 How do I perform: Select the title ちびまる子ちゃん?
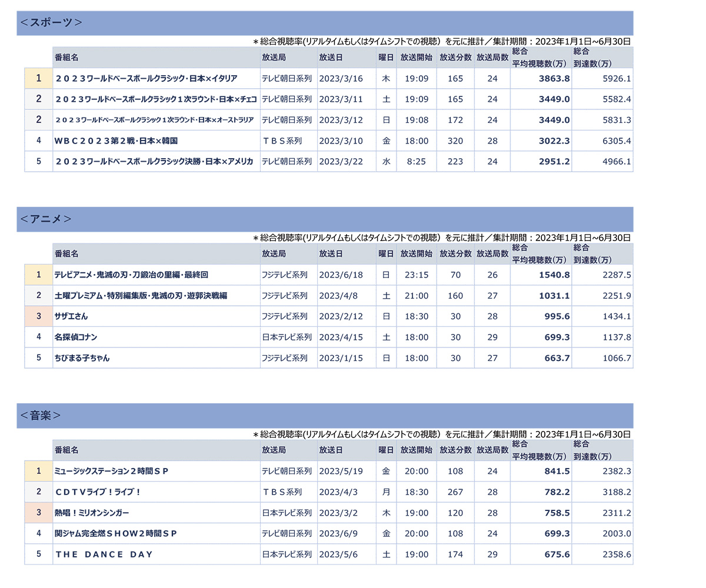pos(82,358)
